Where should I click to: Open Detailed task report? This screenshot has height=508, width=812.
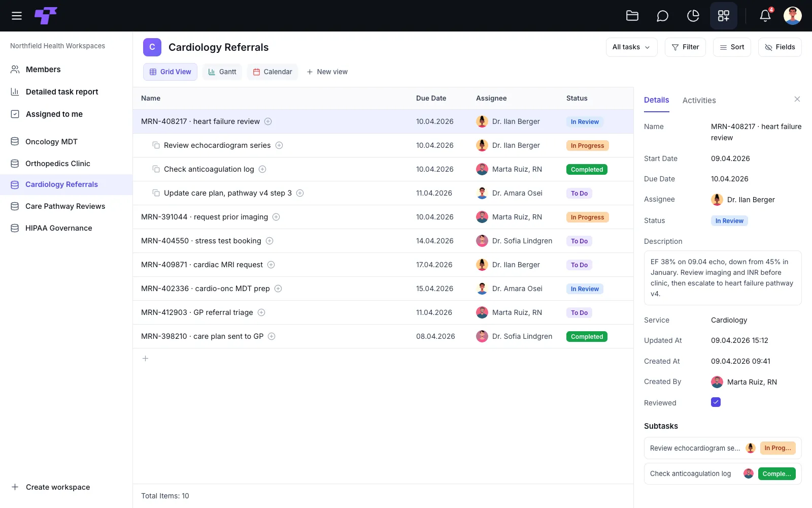point(66,92)
